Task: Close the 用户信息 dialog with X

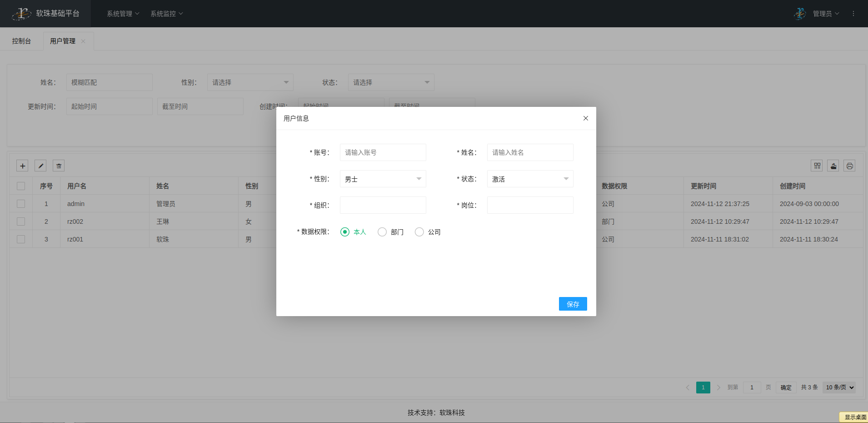Action: point(585,118)
